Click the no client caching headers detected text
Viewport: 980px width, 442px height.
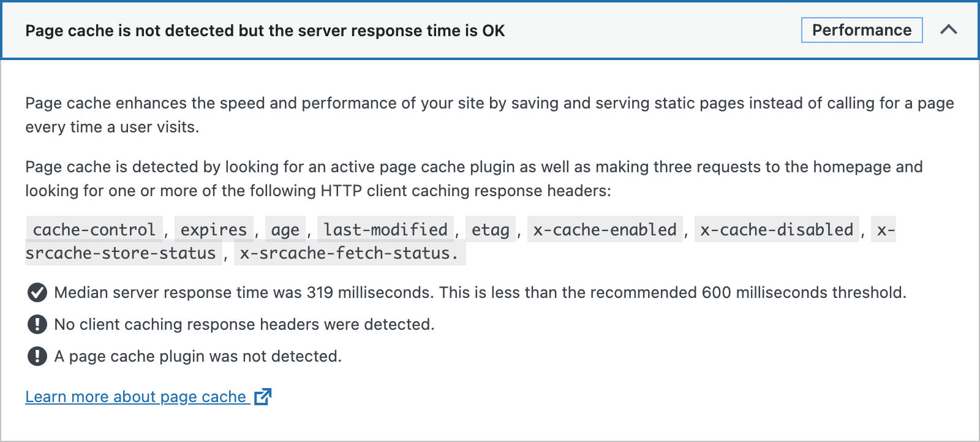(x=244, y=324)
